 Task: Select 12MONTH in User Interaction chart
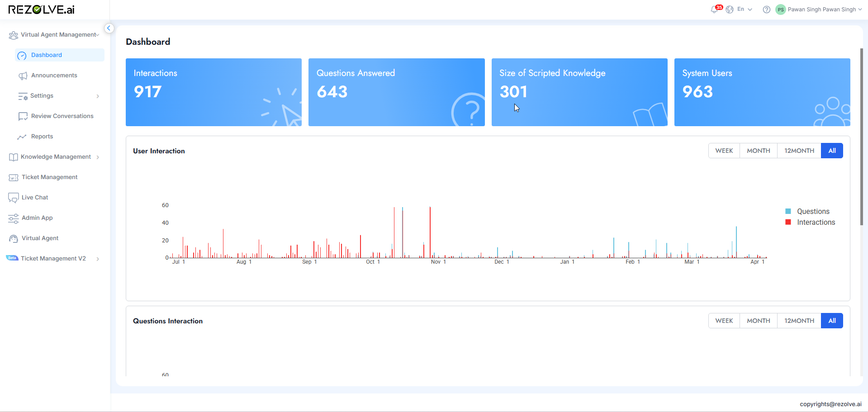[x=799, y=151]
